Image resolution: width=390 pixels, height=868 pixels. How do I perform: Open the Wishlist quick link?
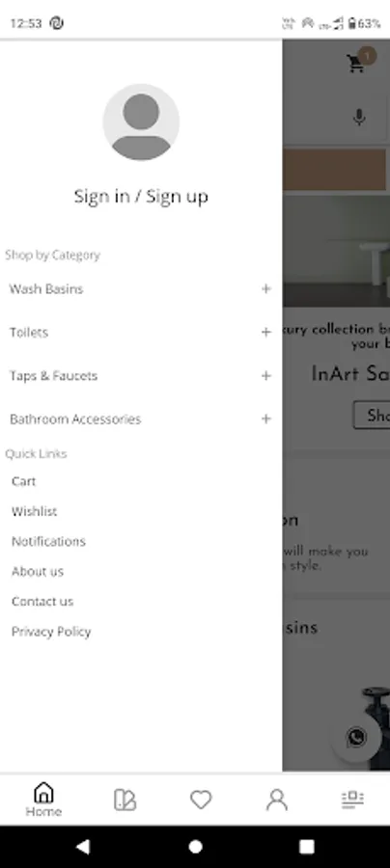[x=35, y=511]
